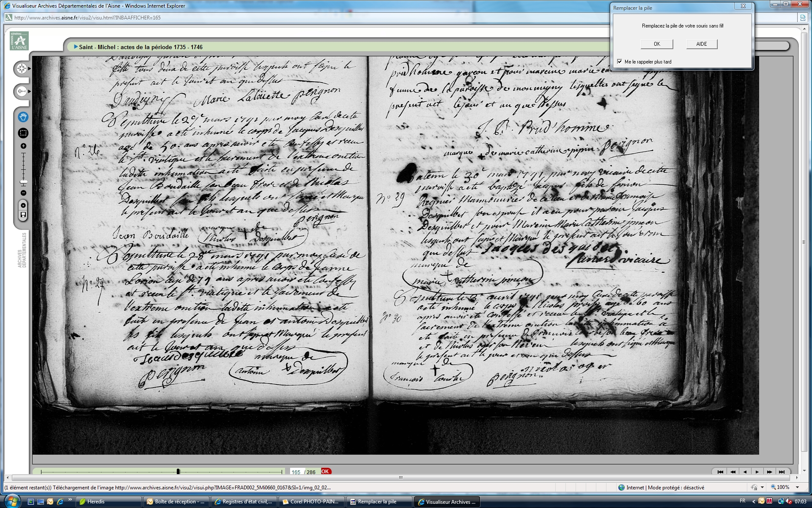Click the fit-to-size equals icon
812x508 pixels.
(x=23, y=205)
